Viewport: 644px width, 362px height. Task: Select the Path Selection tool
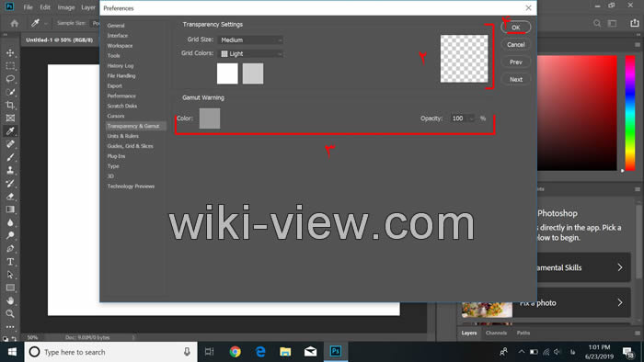point(10,275)
